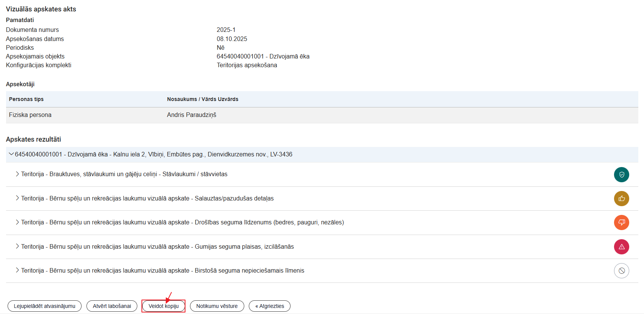Image resolution: width=644 pixels, height=314 pixels.
Task: Go back with the Atgriezties button
Action: tap(270, 306)
